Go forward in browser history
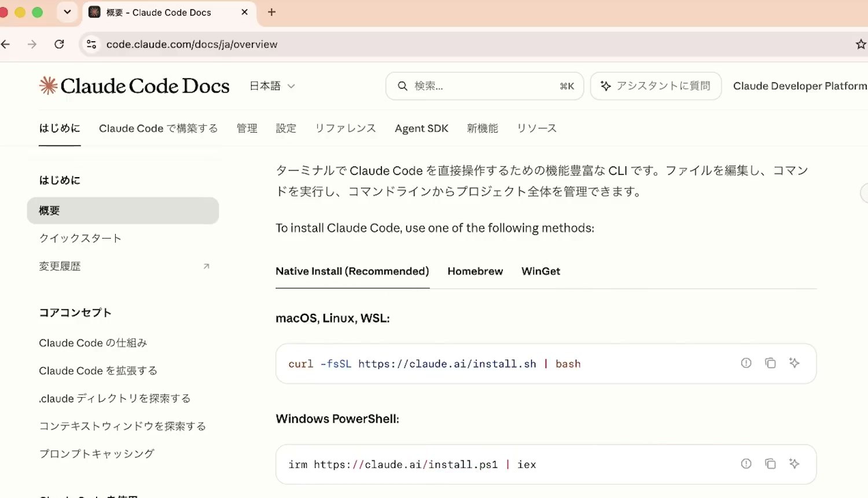The image size is (868, 498). (x=32, y=44)
